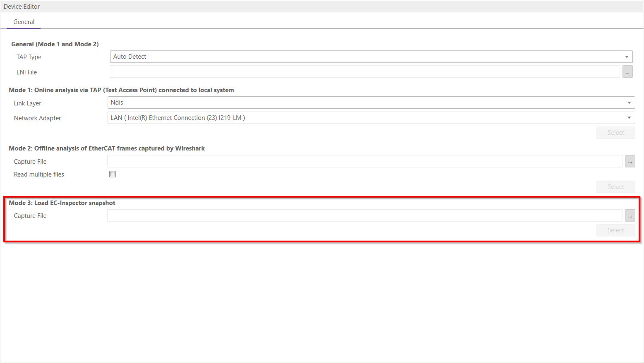Screen dimensions: 644x363
Task: Click the Link Layer dropdown arrow
Action: pos(629,103)
